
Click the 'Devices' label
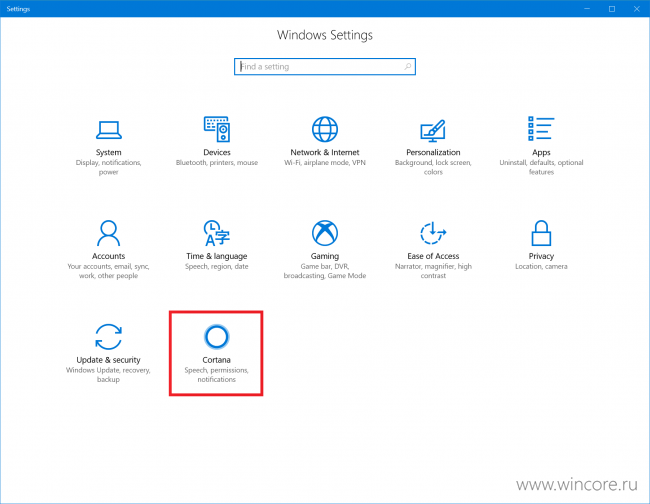(x=217, y=153)
